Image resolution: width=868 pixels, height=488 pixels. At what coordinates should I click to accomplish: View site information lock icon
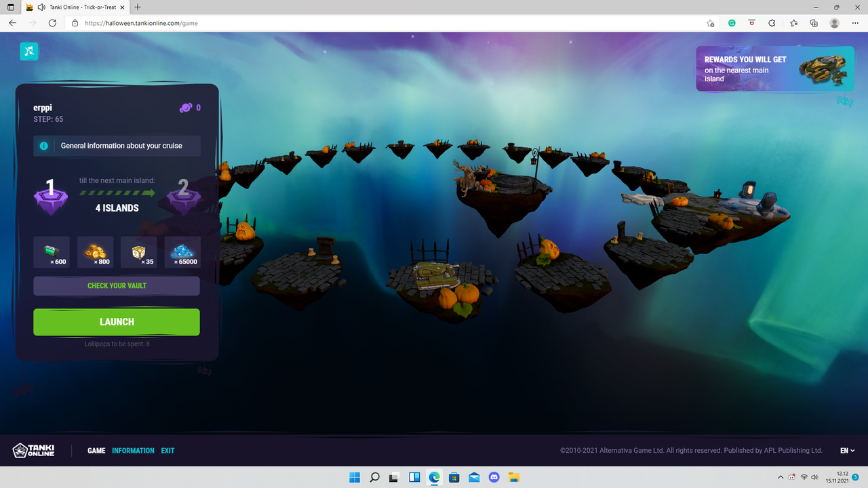point(75,23)
